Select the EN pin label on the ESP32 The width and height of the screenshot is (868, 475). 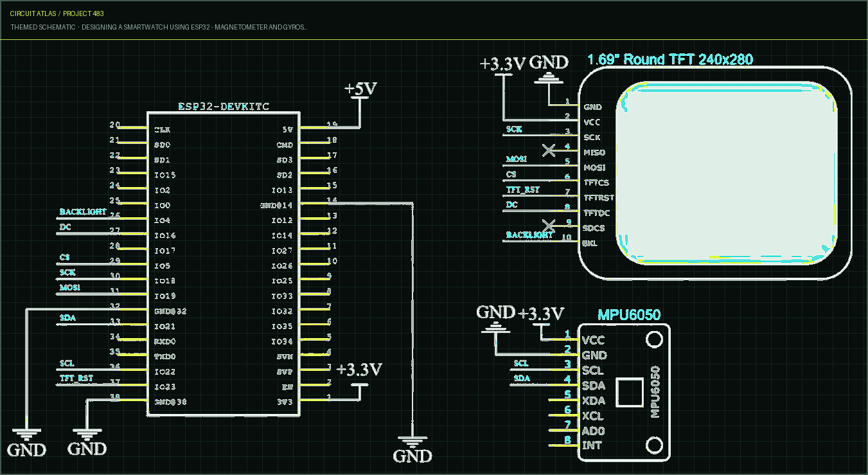(x=288, y=387)
